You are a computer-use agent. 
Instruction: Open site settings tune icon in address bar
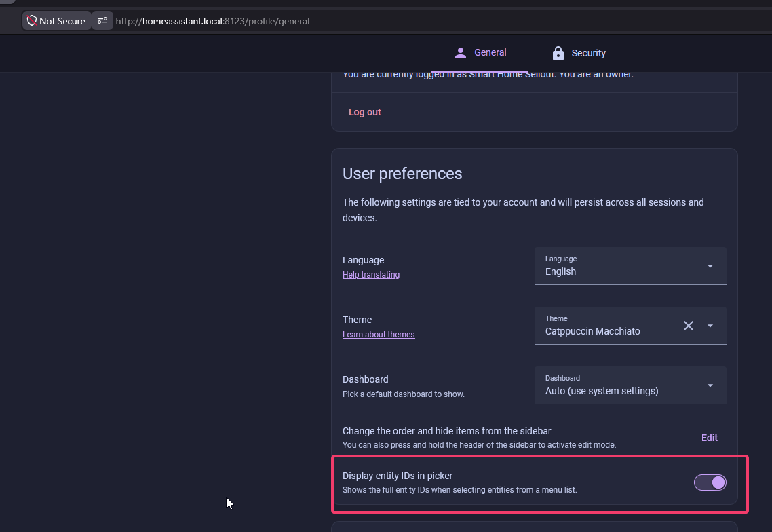[102, 20]
